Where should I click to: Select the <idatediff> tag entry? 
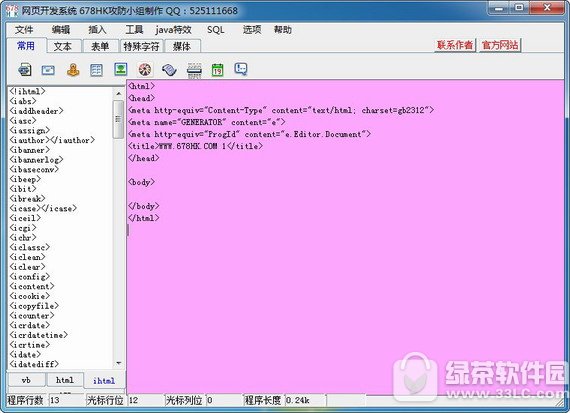tap(34, 364)
